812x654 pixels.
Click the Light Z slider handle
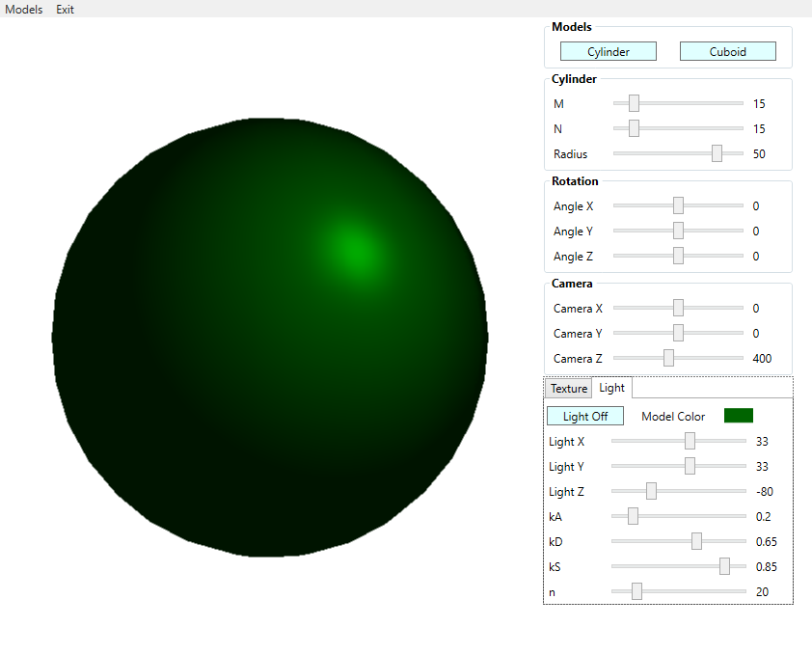(651, 491)
